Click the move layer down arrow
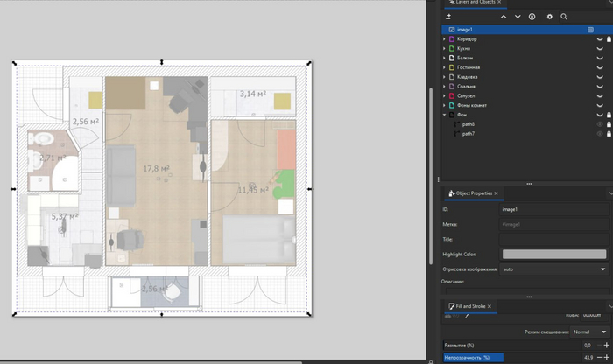This screenshot has width=613, height=364. (x=518, y=17)
